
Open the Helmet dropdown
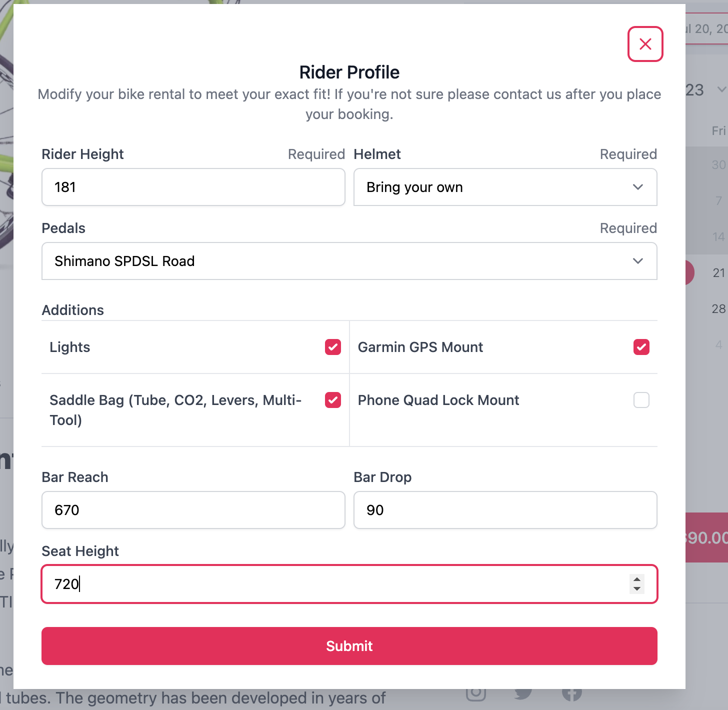505,187
